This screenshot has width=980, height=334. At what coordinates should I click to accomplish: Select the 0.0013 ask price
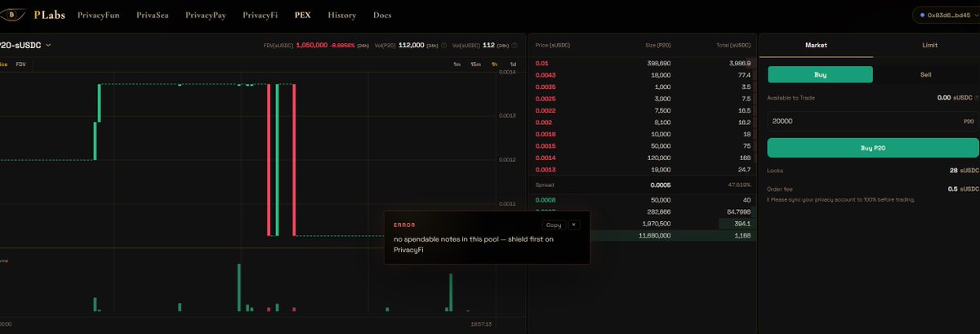click(x=546, y=170)
